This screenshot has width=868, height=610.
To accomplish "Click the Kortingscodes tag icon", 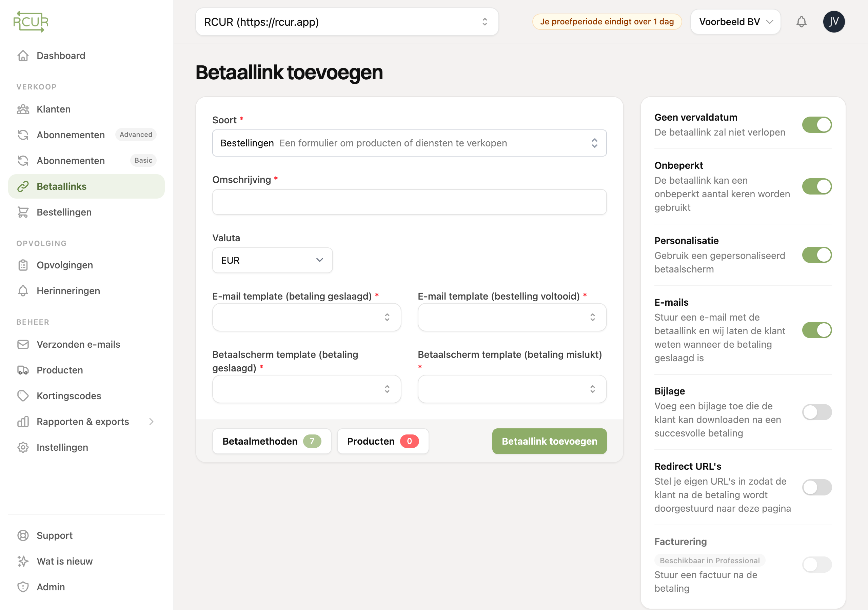I will coord(23,396).
